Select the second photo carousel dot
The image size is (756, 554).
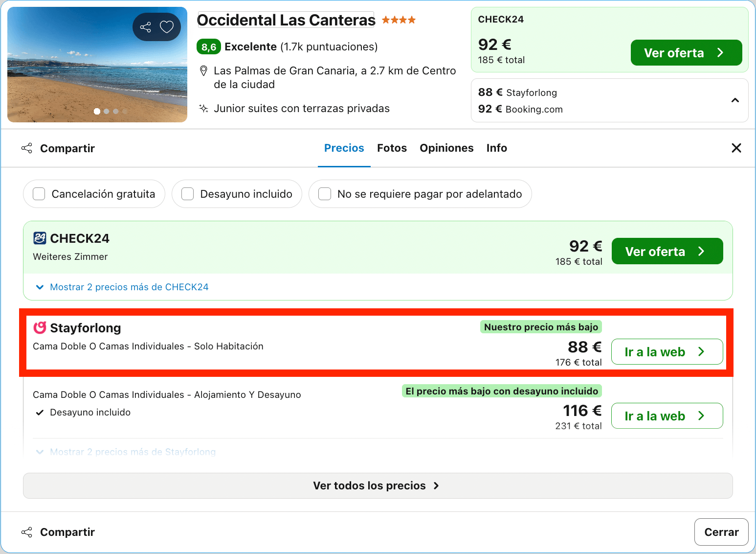pyautogui.click(x=106, y=111)
